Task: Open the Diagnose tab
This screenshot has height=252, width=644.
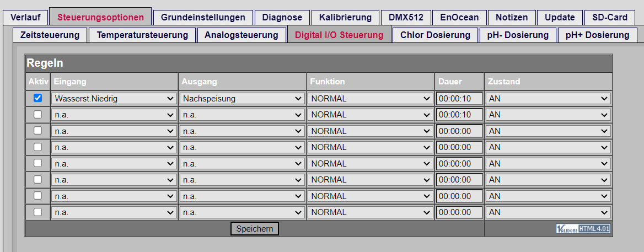Action: coord(282,17)
